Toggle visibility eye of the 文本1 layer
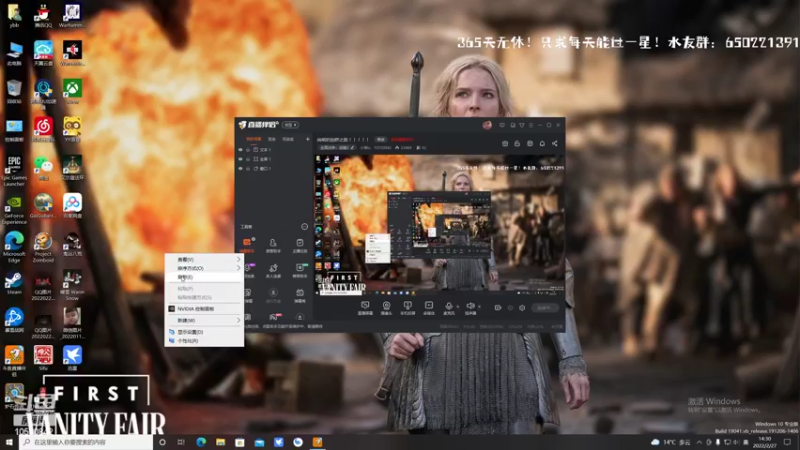 coord(240,150)
